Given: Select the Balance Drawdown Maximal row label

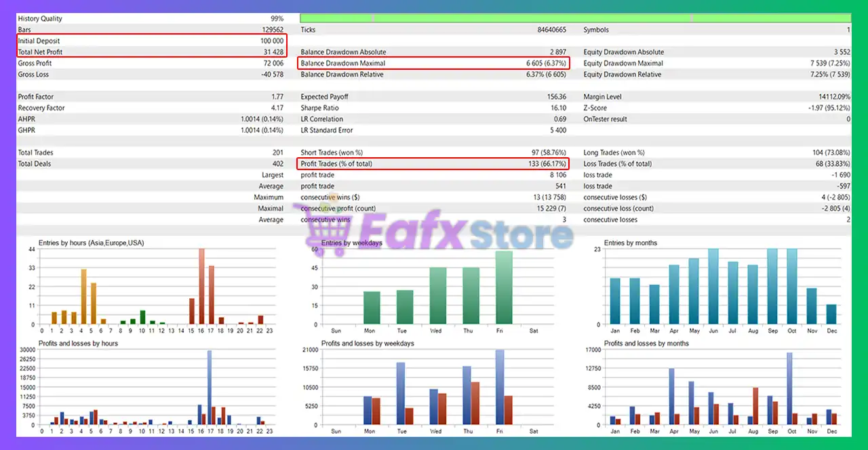Looking at the screenshot, I should click(x=342, y=63).
